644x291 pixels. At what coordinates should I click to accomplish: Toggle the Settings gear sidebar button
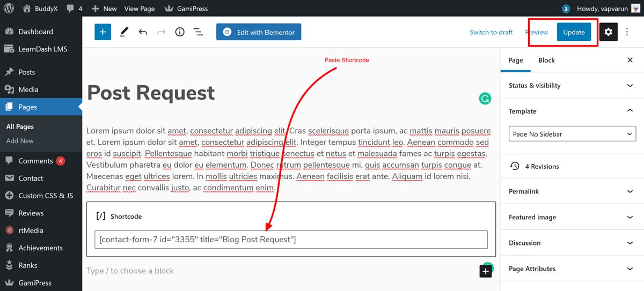pyautogui.click(x=608, y=32)
